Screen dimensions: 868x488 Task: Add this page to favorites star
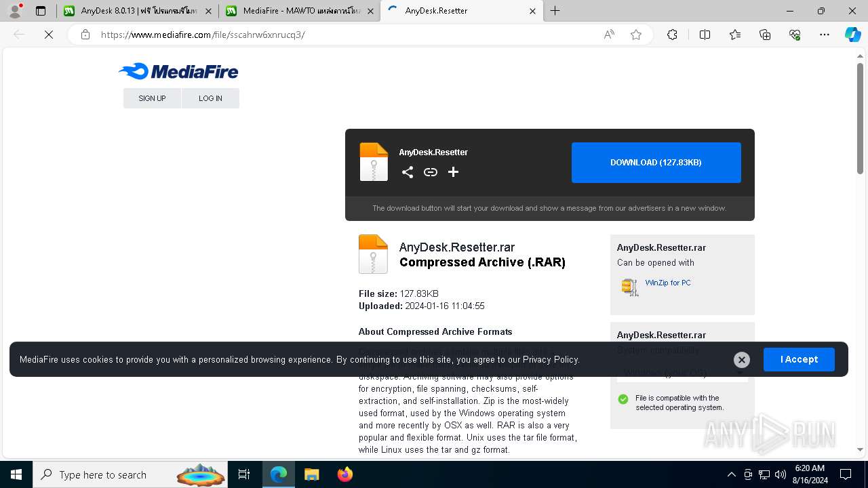pyautogui.click(x=636, y=35)
